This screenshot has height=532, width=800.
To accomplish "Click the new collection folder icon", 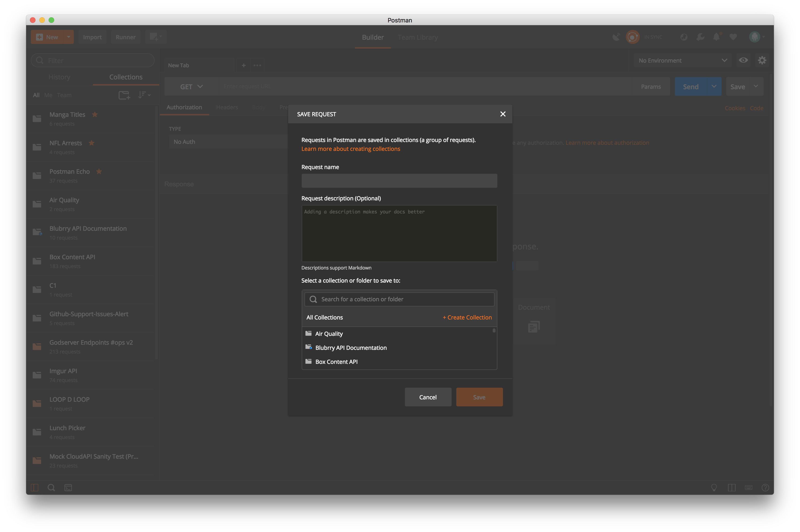I will pyautogui.click(x=124, y=95).
